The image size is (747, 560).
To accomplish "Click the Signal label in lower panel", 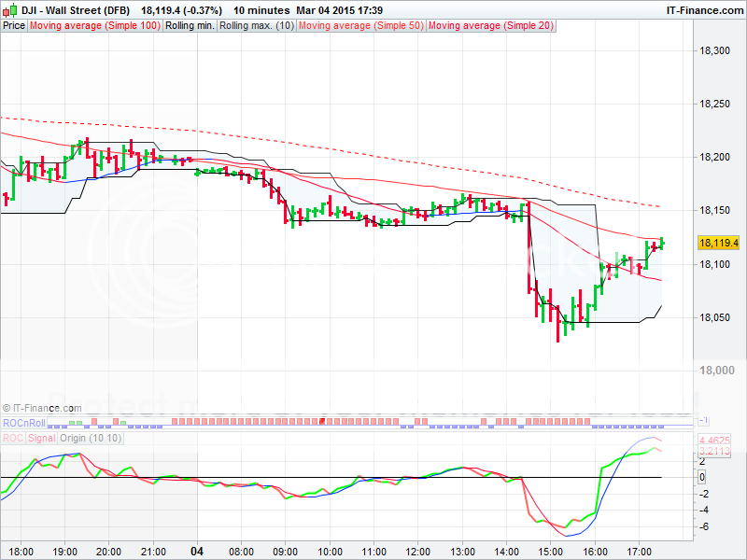I will (41, 437).
